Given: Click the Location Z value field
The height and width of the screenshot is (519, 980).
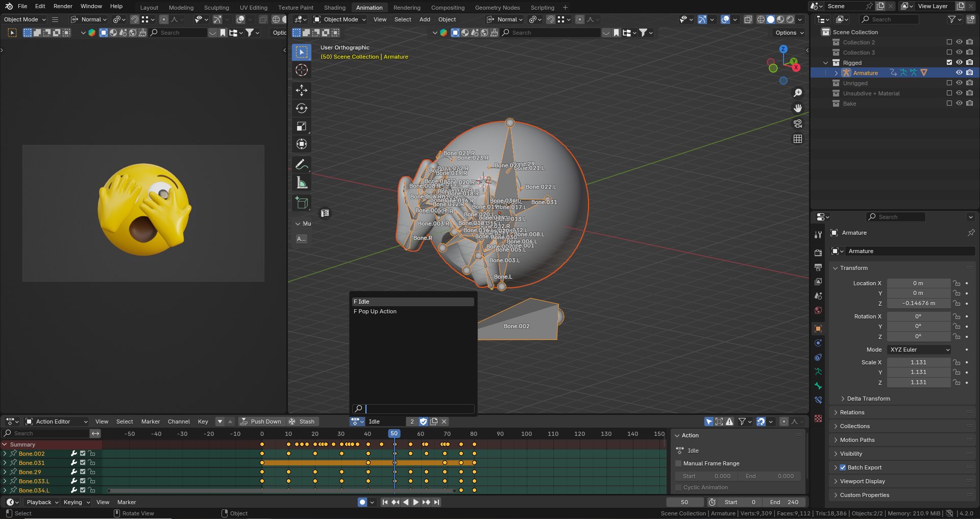Looking at the screenshot, I should tap(919, 303).
